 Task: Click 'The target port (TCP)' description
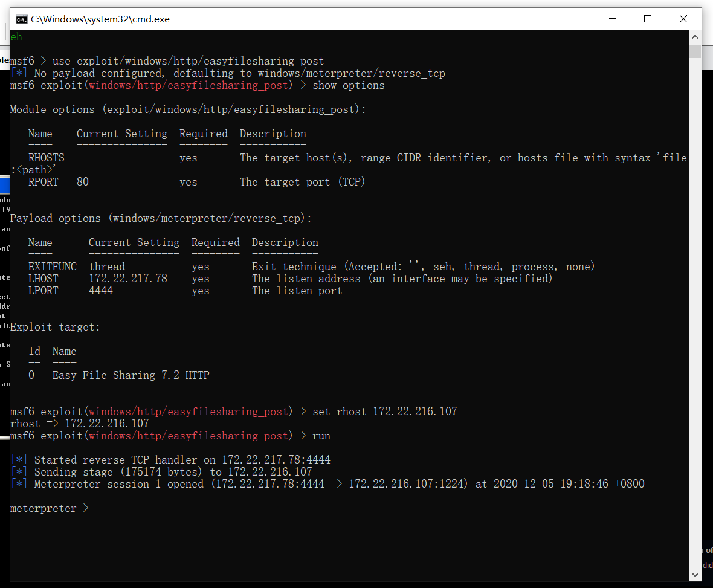302,182
